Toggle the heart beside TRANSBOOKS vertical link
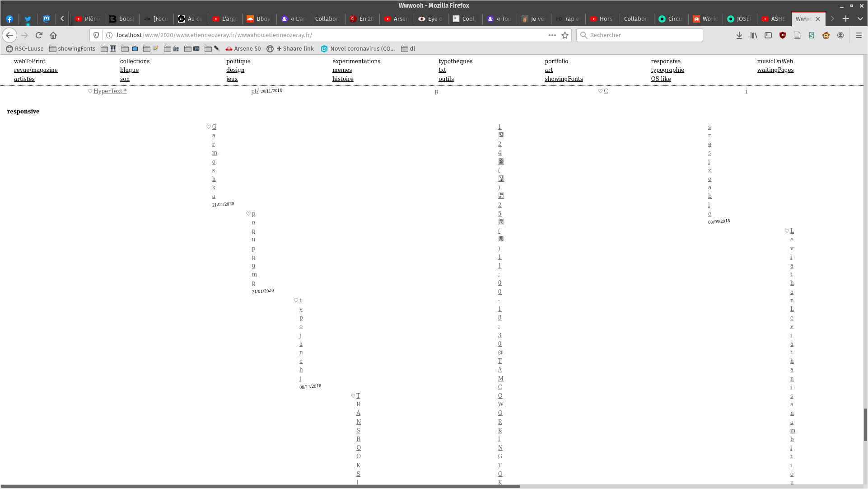This screenshot has width=868, height=489. pyautogui.click(x=353, y=396)
